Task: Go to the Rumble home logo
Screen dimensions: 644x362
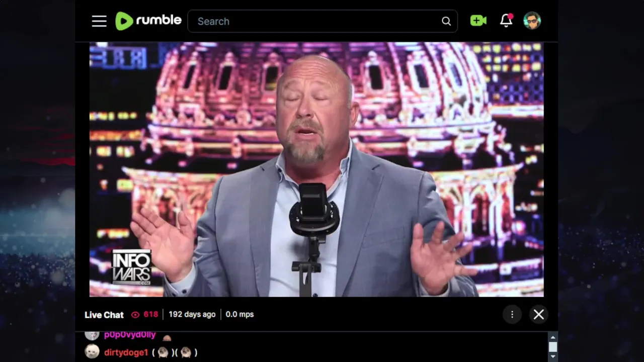Action: 148,21
